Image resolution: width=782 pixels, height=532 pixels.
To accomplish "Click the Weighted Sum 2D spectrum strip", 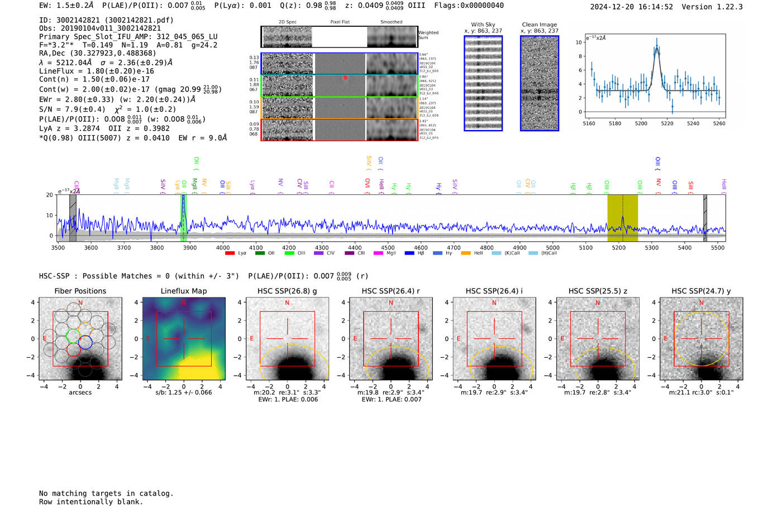I will [339, 37].
